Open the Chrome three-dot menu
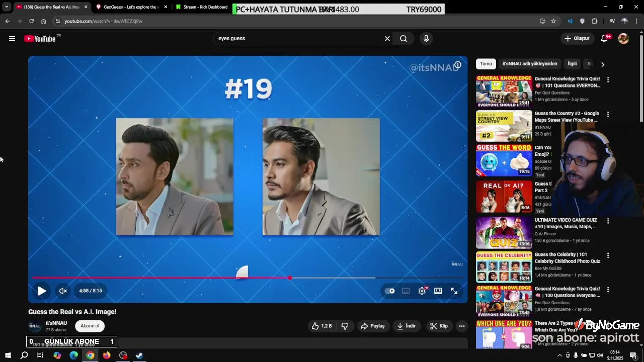This screenshot has width=644, height=362. pyautogui.click(x=637, y=21)
